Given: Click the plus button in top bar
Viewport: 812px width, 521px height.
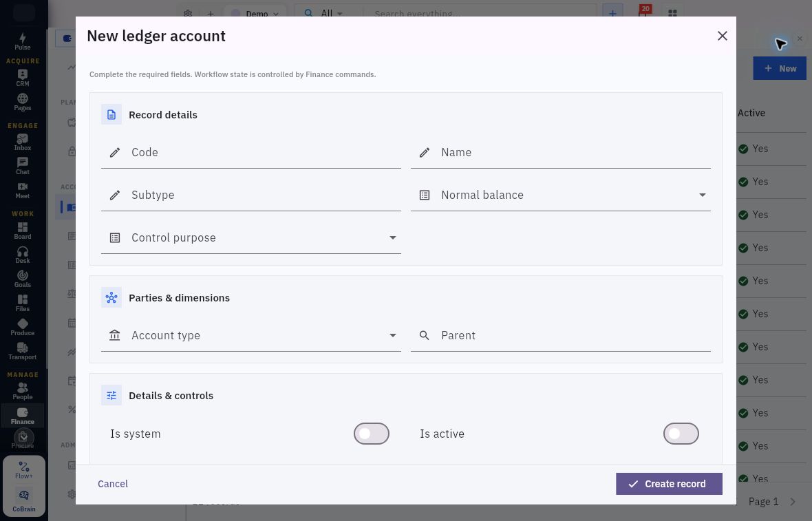Looking at the screenshot, I should pyautogui.click(x=612, y=13).
